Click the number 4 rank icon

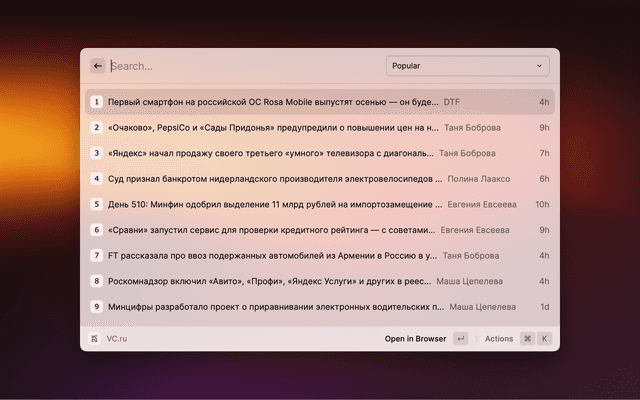click(x=96, y=179)
